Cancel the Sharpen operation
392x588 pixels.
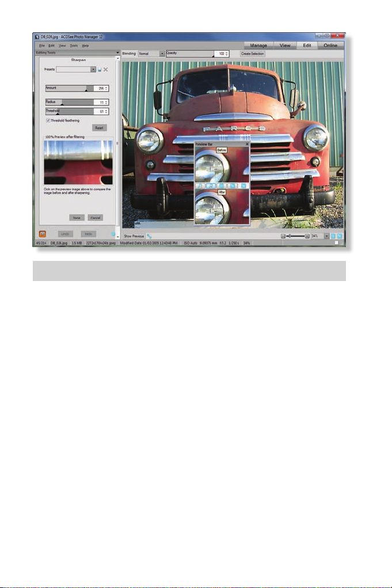[95, 218]
